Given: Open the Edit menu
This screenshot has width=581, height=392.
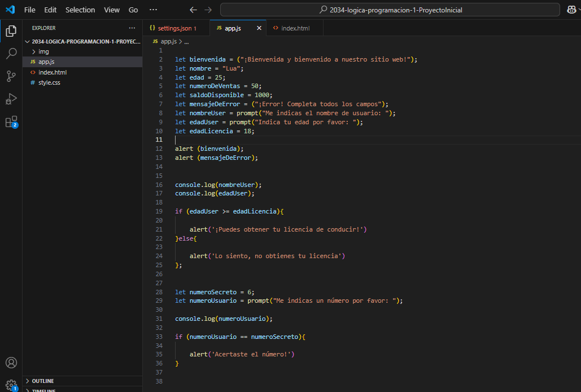Looking at the screenshot, I should [x=50, y=10].
